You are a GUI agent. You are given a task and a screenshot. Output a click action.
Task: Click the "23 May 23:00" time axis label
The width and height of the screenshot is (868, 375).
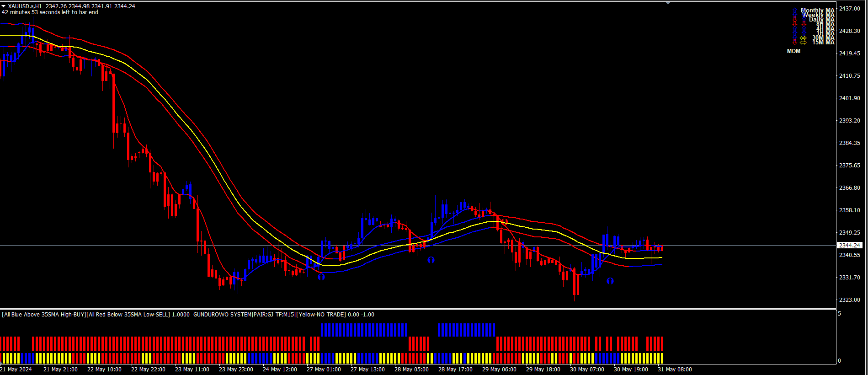click(236, 370)
